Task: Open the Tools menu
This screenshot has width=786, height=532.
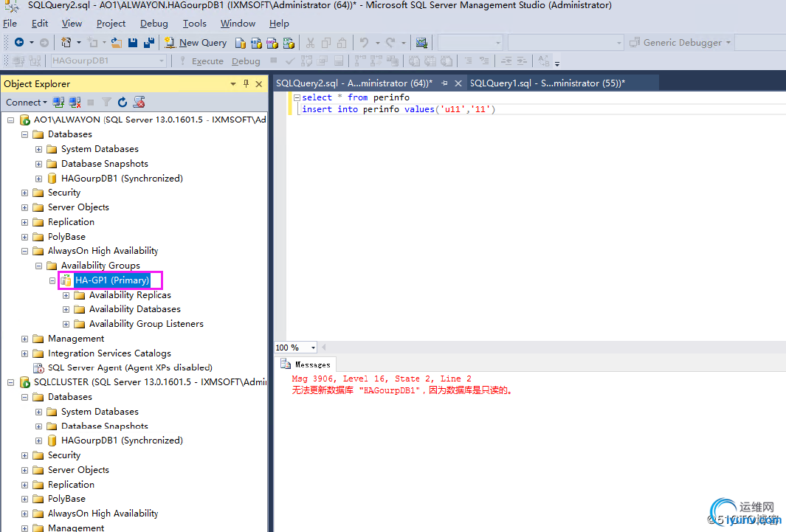Action: point(195,24)
